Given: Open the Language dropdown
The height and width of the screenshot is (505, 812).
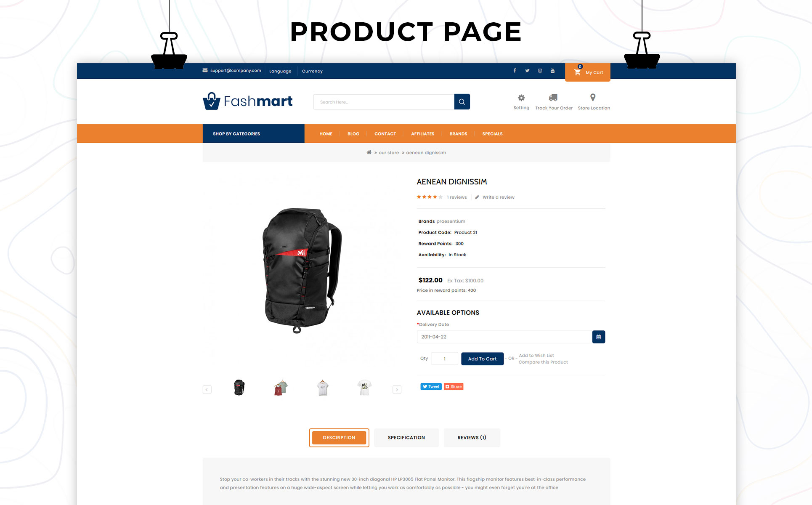Looking at the screenshot, I should pyautogui.click(x=280, y=71).
